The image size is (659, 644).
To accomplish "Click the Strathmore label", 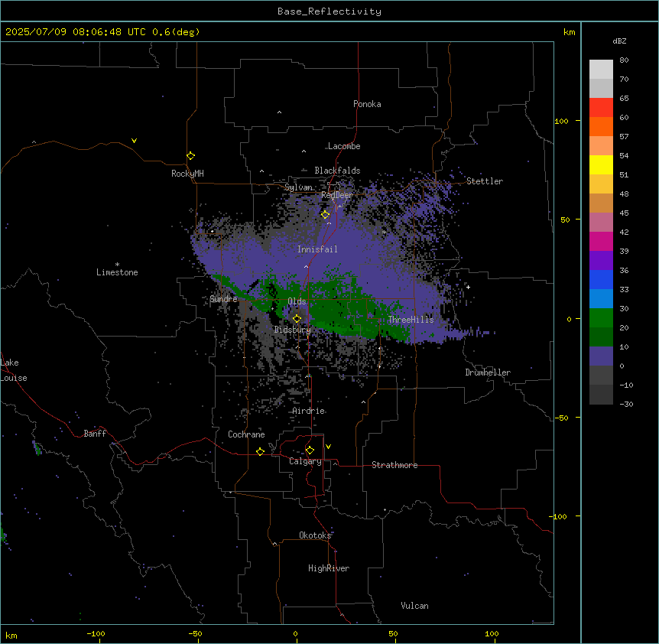I will coord(394,465).
